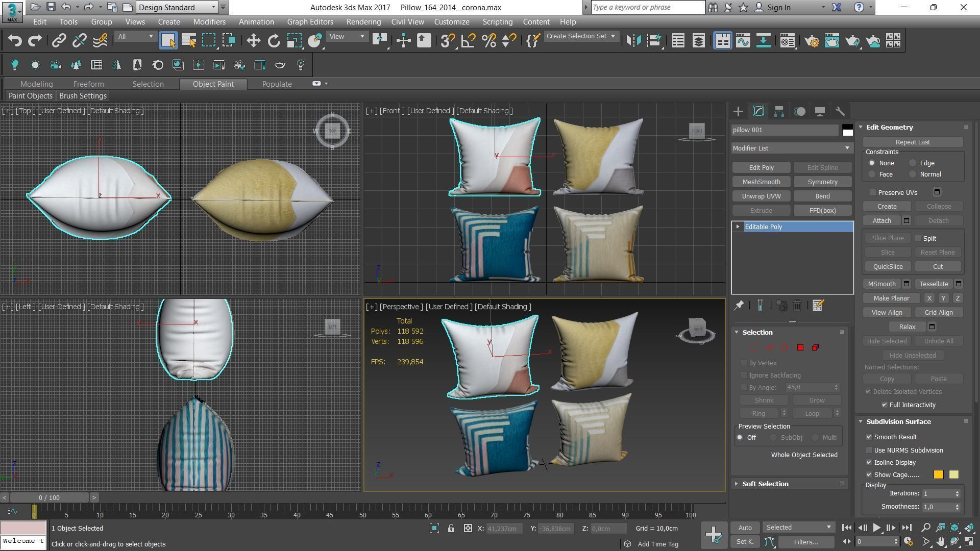This screenshot has height=551, width=980.
Task: Enable Preserve UVs checkbox
Action: tap(873, 192)
